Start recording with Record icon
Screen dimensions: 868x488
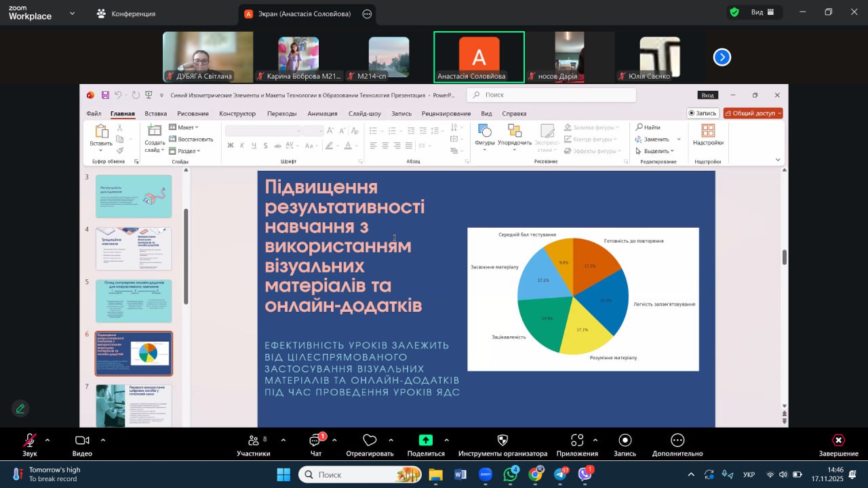point(625,441)
